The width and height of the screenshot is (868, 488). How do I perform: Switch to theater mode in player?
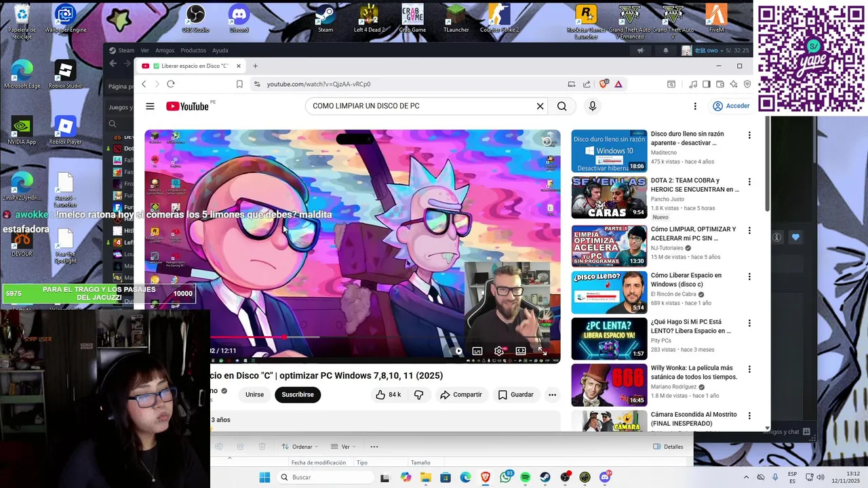pos(521,351)
